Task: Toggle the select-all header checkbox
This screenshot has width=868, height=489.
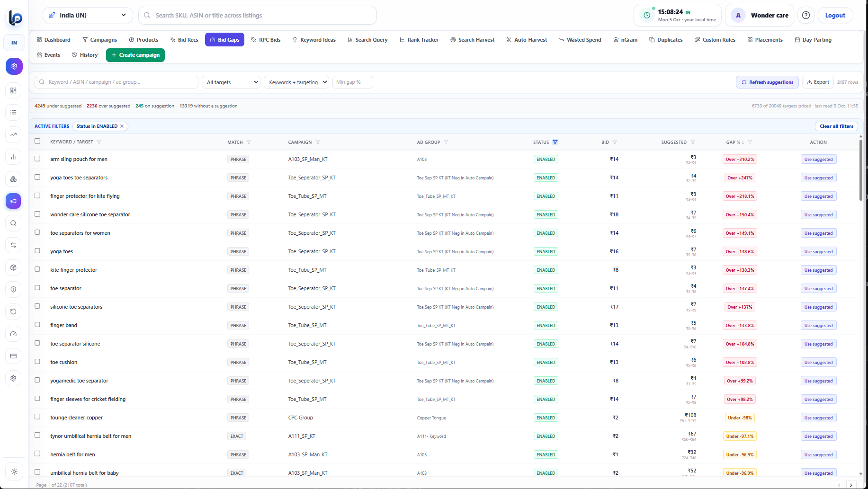Action: click(x=37, y=141)
